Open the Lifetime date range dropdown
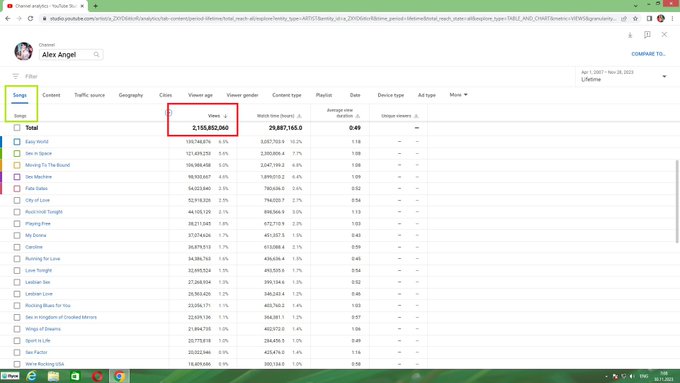This screenshot has width=680, height=383. pos(624,76)
